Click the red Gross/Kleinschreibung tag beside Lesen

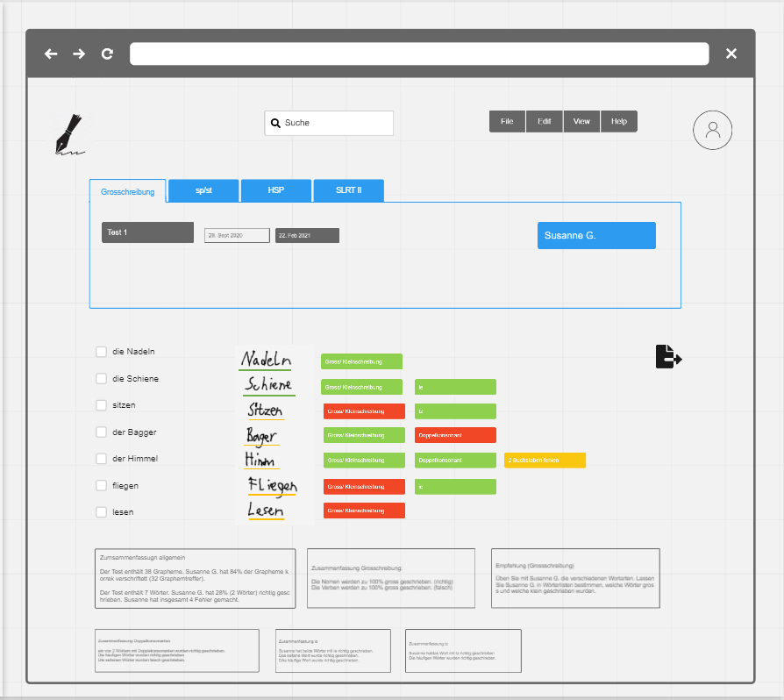[364, 511]
